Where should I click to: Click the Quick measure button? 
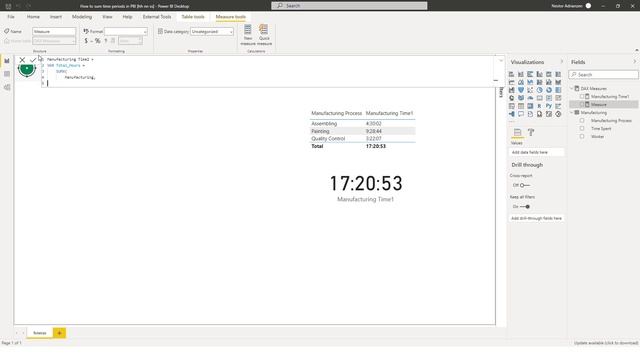point(264,35)
